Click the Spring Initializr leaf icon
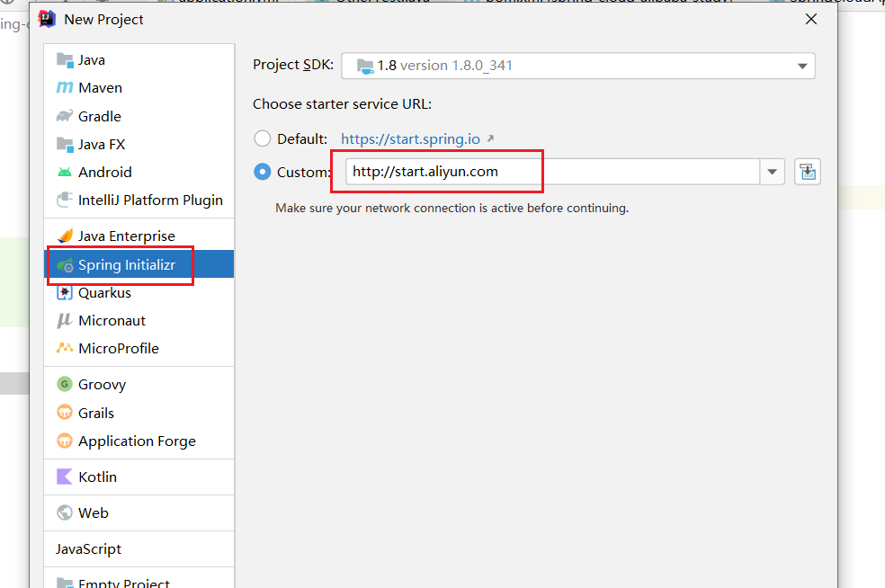 point(66,264)
